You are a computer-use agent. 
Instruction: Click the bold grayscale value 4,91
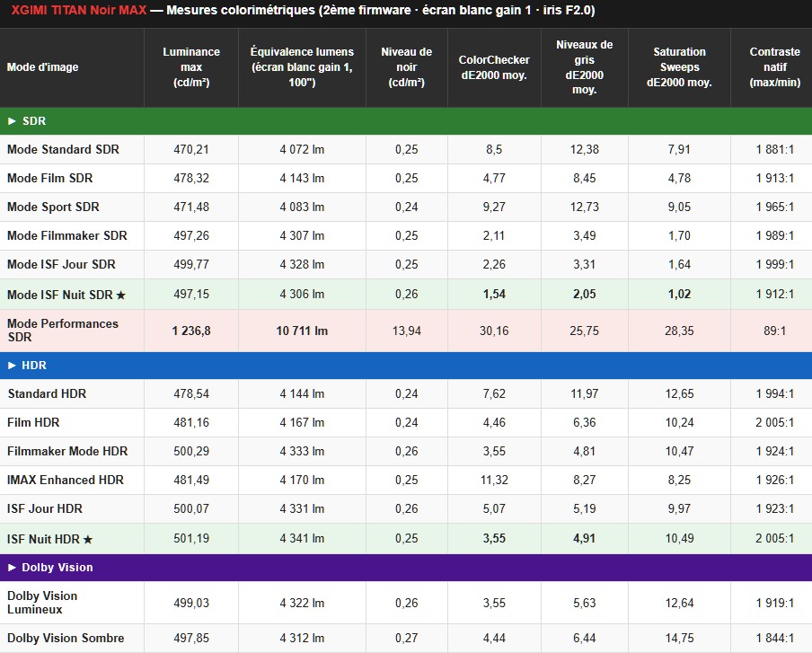pos(584,539)
